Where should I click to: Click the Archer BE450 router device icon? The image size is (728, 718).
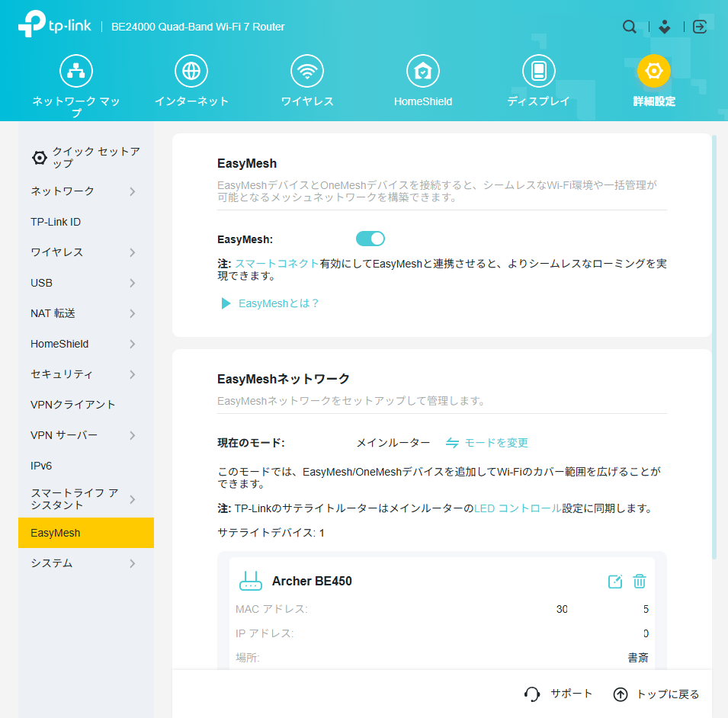click(x=251, y=581)
